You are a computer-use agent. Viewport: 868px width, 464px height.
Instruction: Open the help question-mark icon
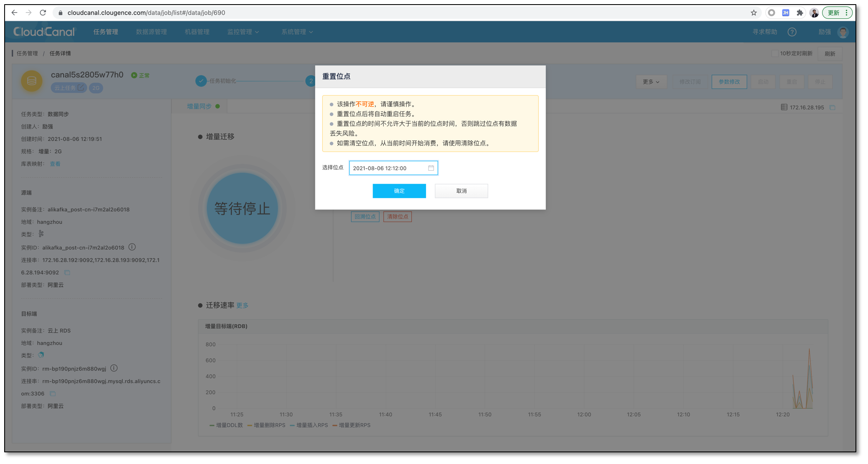click(x=792, y=32)
